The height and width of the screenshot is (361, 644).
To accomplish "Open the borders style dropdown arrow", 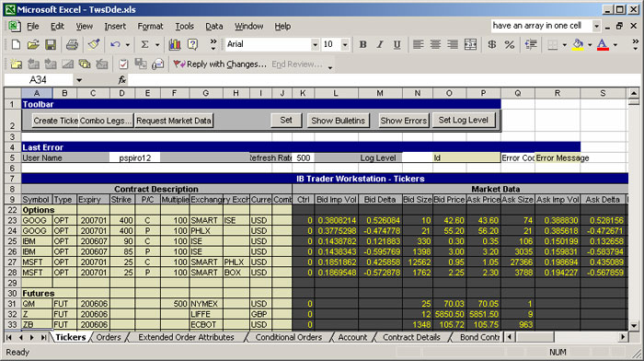I will 565,44.
